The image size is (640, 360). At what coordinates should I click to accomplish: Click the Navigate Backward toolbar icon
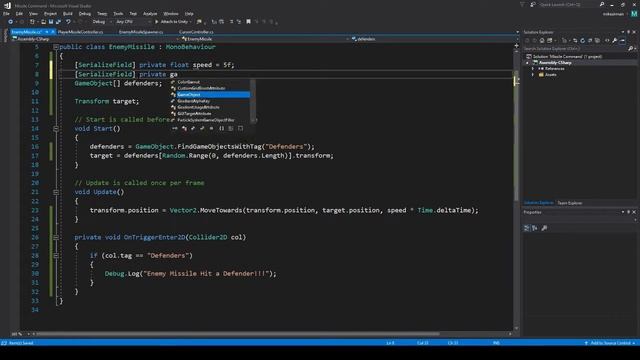point(11,22)
